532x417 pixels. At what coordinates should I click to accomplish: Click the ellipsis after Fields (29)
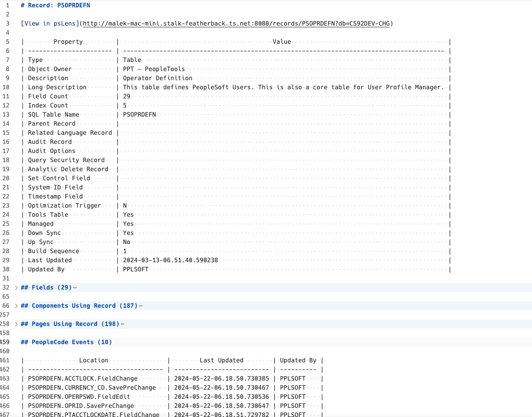(75, 288)
